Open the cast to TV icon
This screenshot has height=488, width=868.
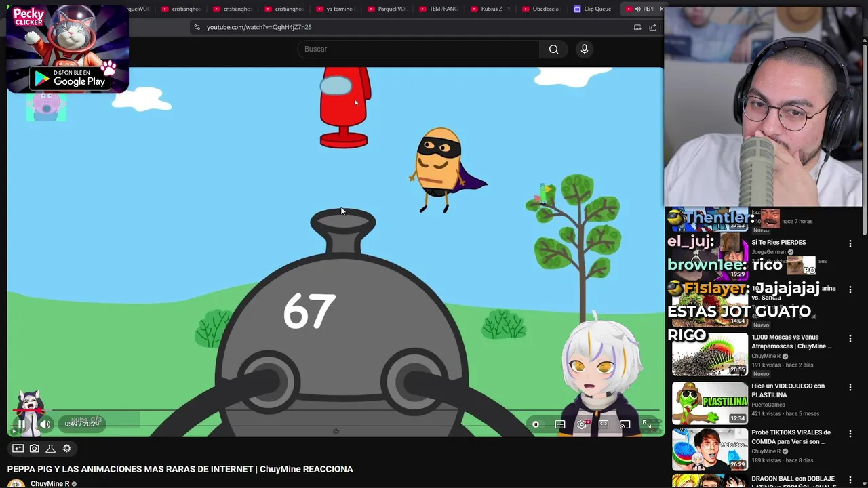click(x=625, y=424)
